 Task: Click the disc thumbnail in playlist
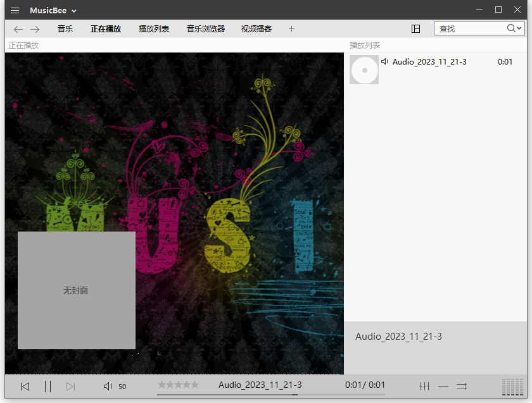364,70
